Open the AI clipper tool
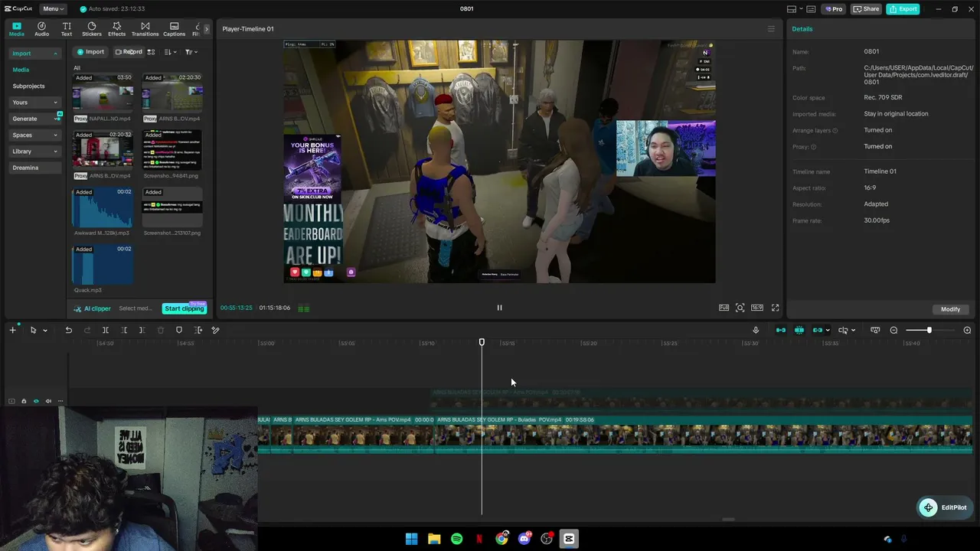Screen dimensions: 980x551 click(93, 308)
